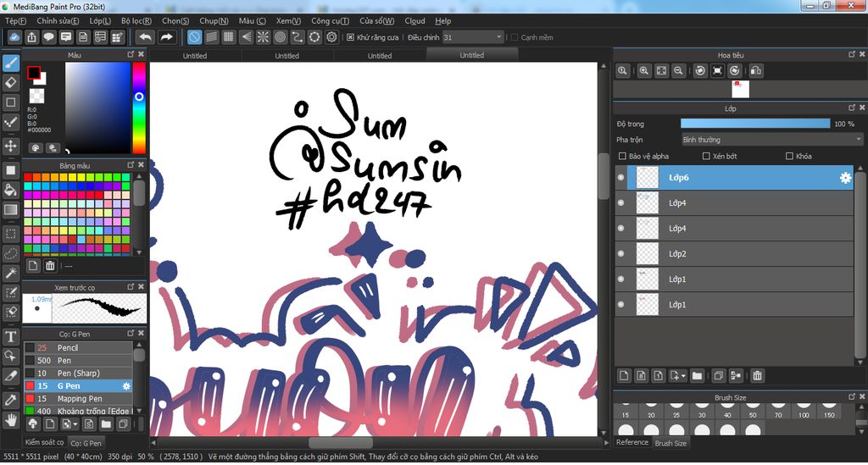Toggle the Khử răng cưa checkbox
The image size is (868, 465).
click(x=350, y=37)
